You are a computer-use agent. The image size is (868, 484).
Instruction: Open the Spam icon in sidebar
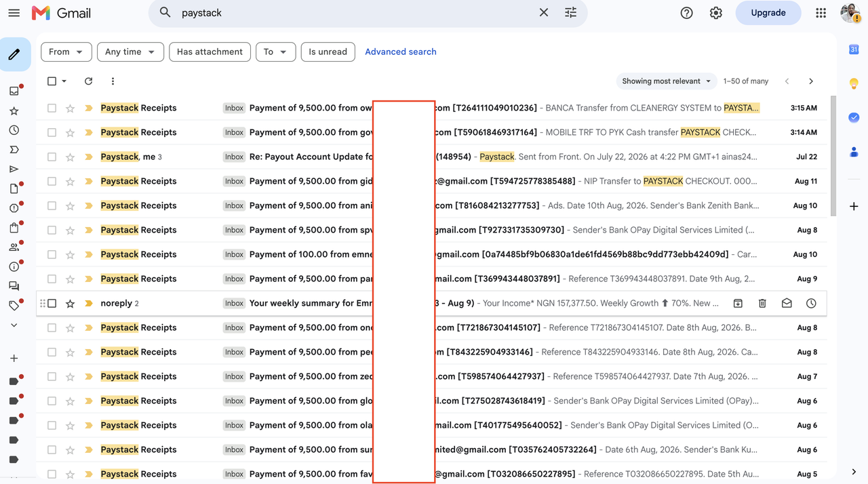14,209
